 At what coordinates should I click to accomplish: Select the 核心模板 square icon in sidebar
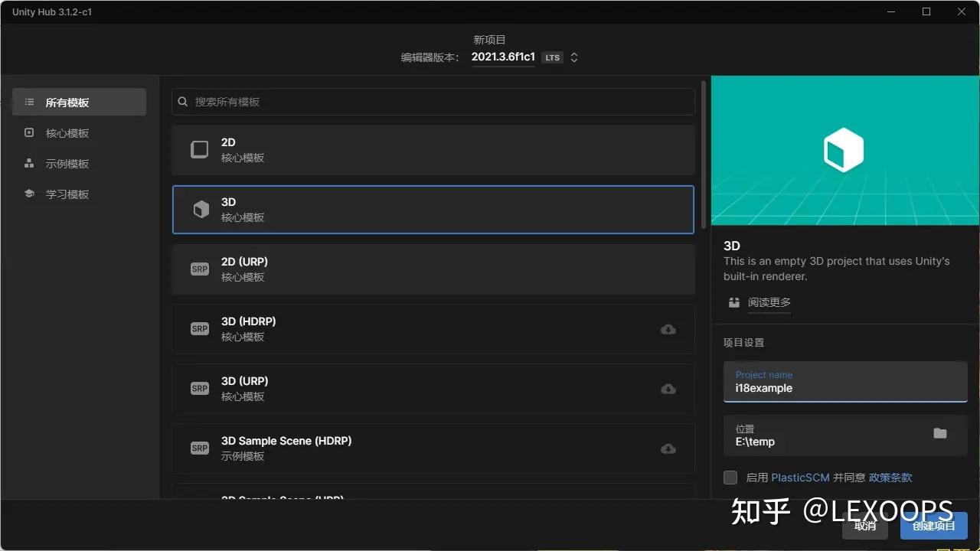29,132
